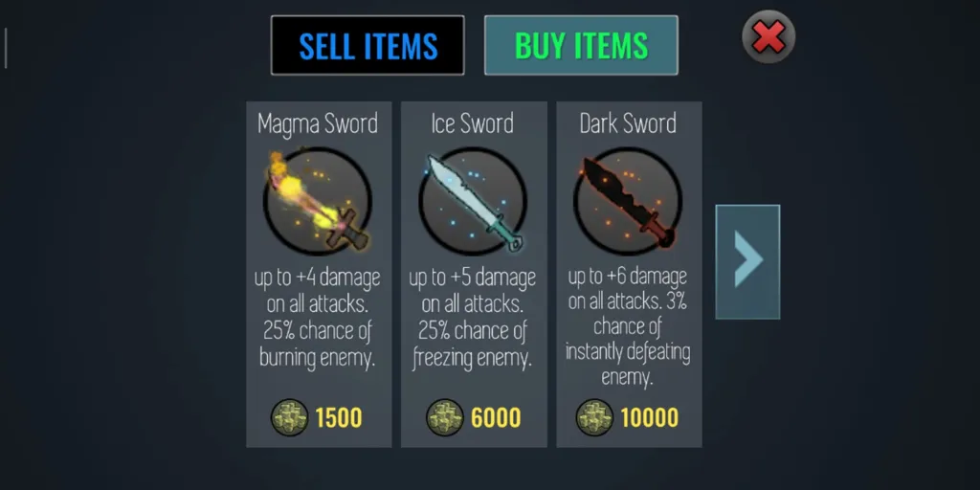Switch to the SELL ITEMS tab
The image size is (980, 490).
pos(367,45)
